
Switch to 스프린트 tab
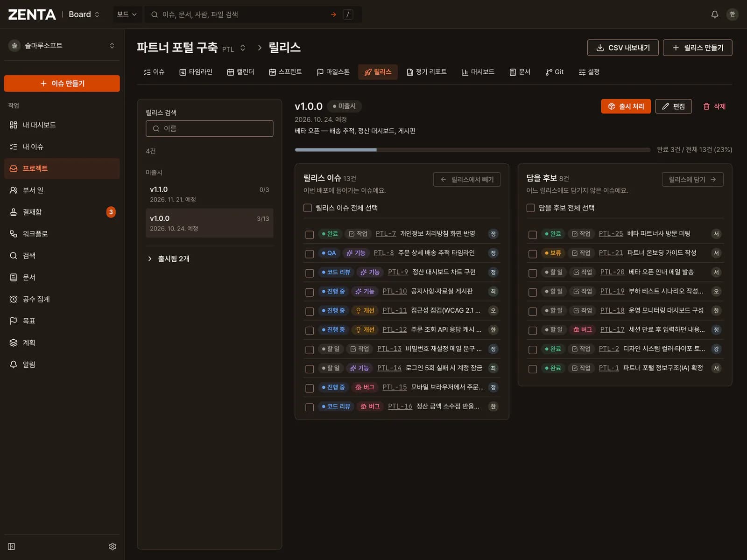click(x=285, y=72)
